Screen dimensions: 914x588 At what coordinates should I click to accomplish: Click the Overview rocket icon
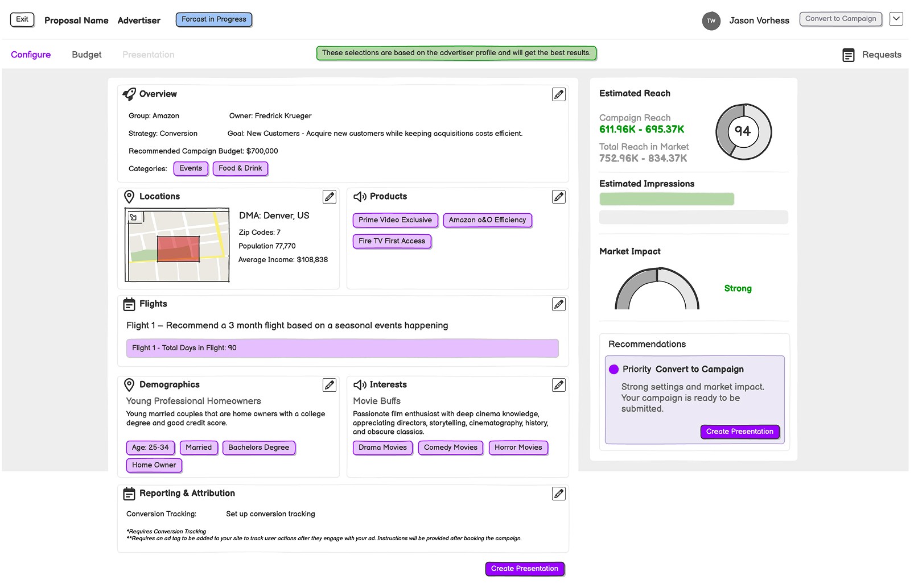pyautogui.click(x=129, y=94)
